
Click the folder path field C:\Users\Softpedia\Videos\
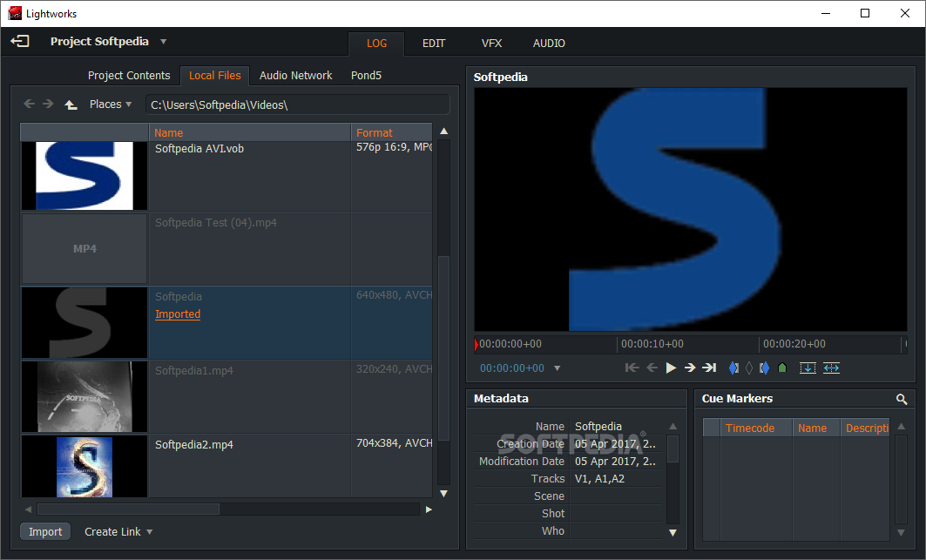(298, 105)
